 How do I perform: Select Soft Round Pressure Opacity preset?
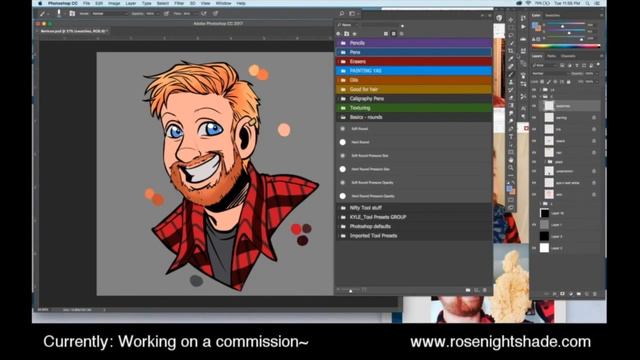[414, 182]
